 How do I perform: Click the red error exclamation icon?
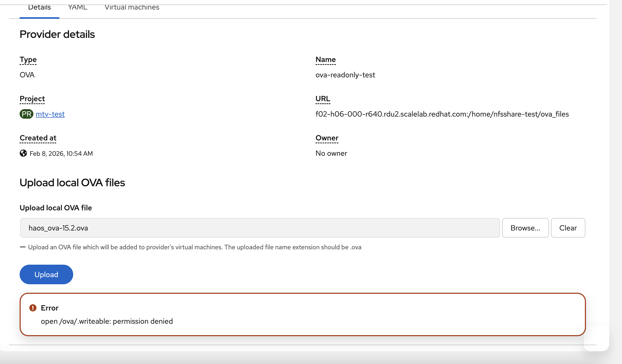pos(33,308)
